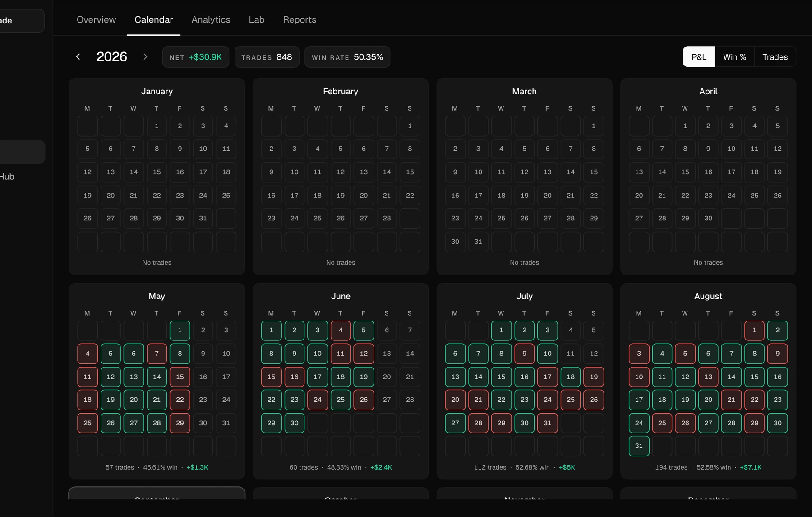Image resolution: width=812 pixels, height=517 pixels.
Task: Open the July month title
Action: point(524,296)
